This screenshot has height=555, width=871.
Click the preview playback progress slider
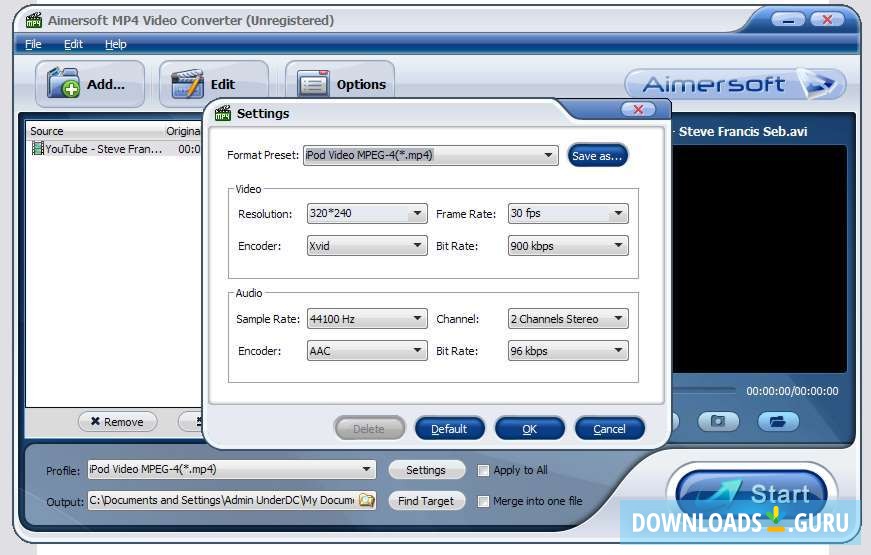704,391
